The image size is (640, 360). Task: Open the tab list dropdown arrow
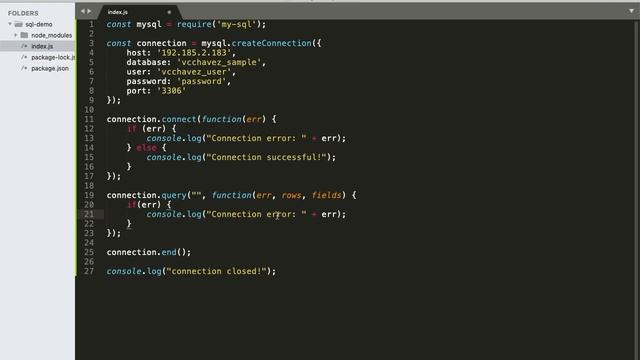[631, 11]
